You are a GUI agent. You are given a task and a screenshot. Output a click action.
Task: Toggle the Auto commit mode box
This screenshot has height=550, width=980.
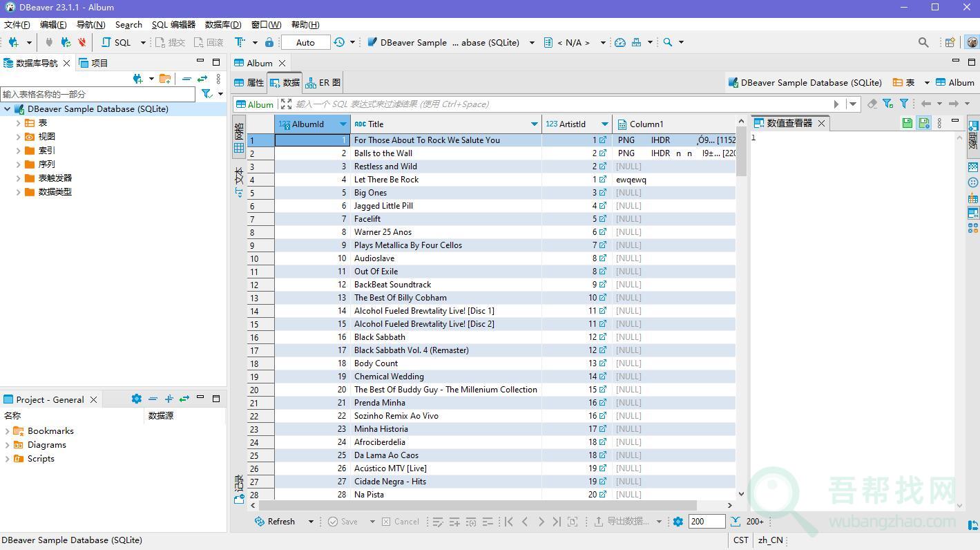(x=305, y=42)
